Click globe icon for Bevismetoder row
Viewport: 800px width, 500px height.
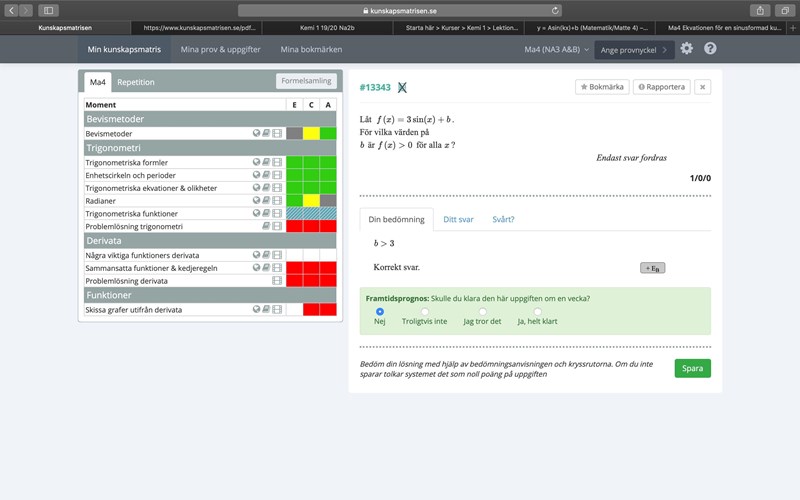point(257,133)
